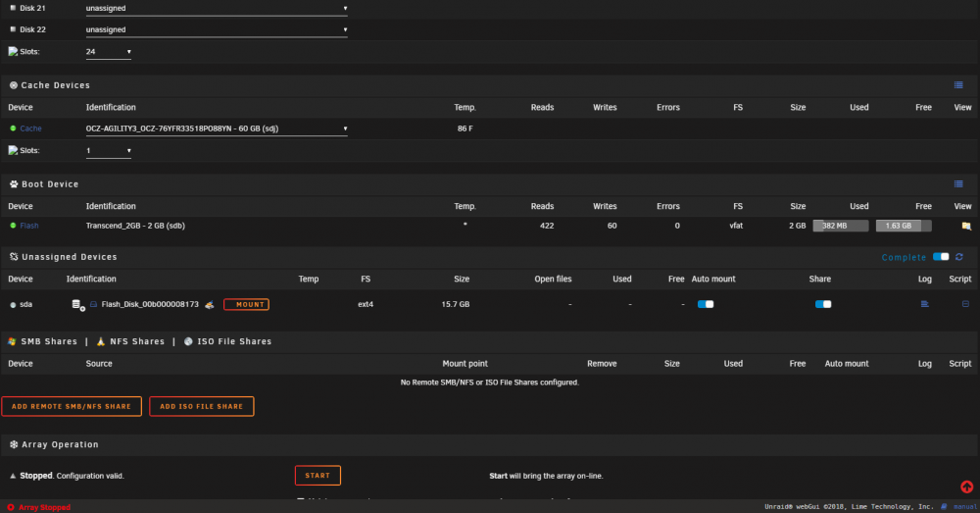Click the Array Operation snowflake icon
The height and width of the screenshot is (513, 980).
pyautogui.click(x=14, y=444)
